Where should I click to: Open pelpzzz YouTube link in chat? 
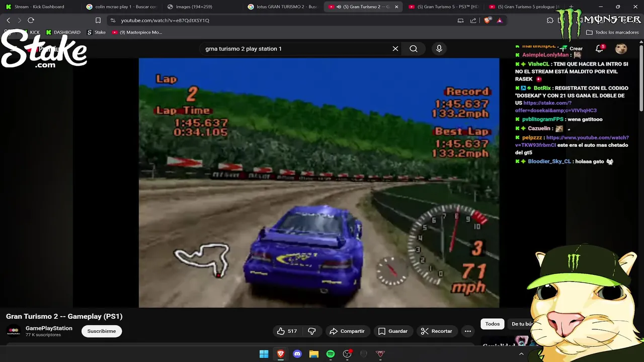click(x=572, y=141)
